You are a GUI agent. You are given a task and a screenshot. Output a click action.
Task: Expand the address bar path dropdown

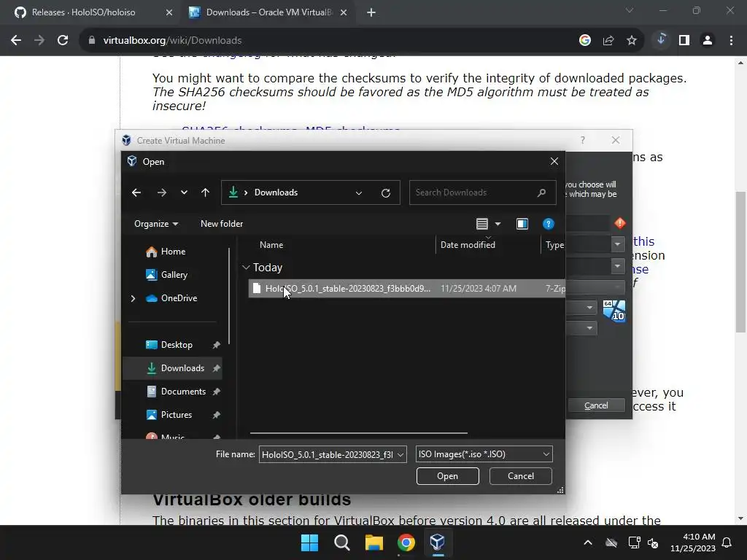coord(359,192)
